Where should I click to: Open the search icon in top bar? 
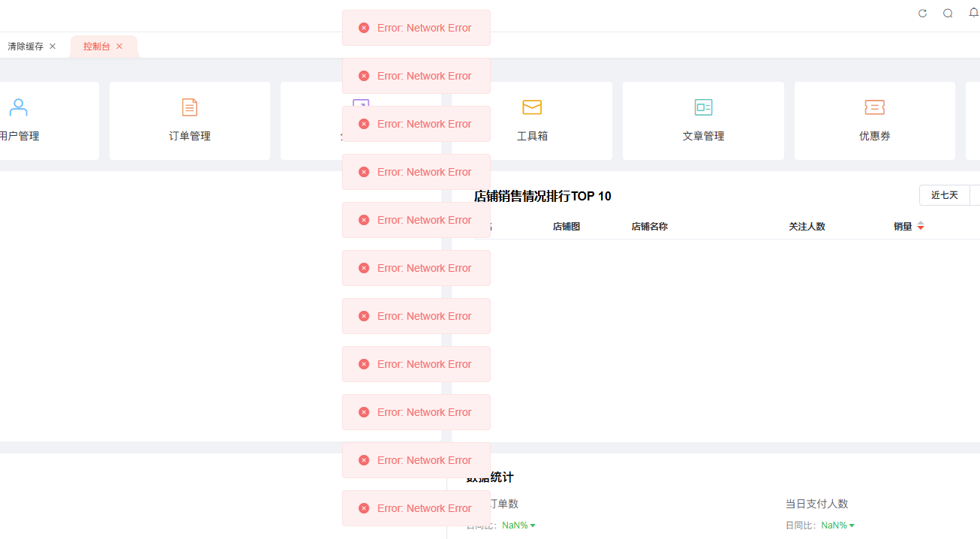pos(948,14)
